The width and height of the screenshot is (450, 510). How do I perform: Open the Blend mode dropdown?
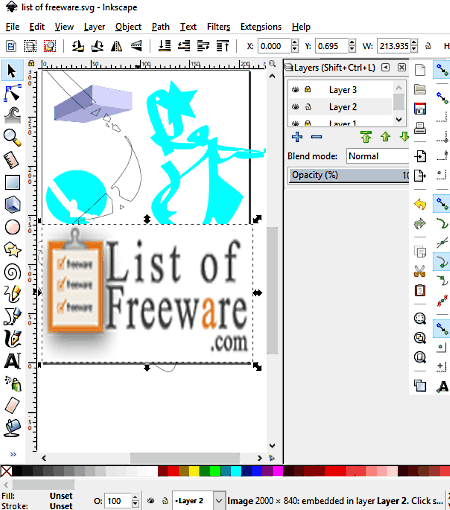[x=377, y=156]
